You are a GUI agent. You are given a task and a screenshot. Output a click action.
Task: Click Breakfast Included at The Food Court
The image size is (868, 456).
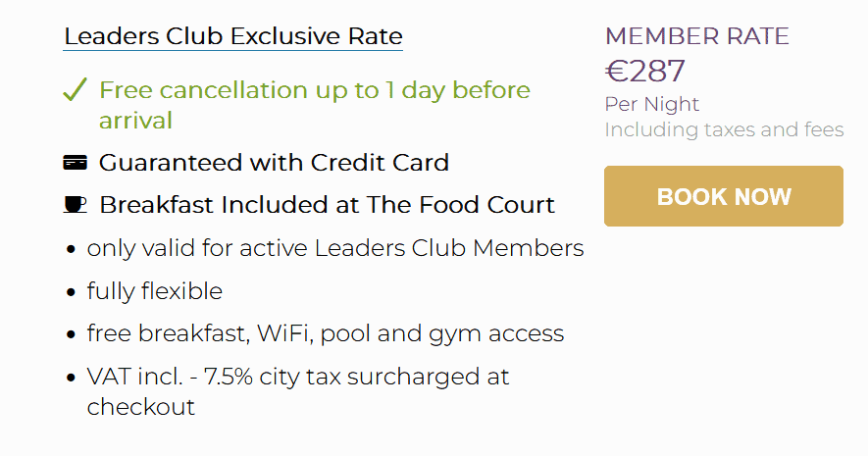[327, 205]
